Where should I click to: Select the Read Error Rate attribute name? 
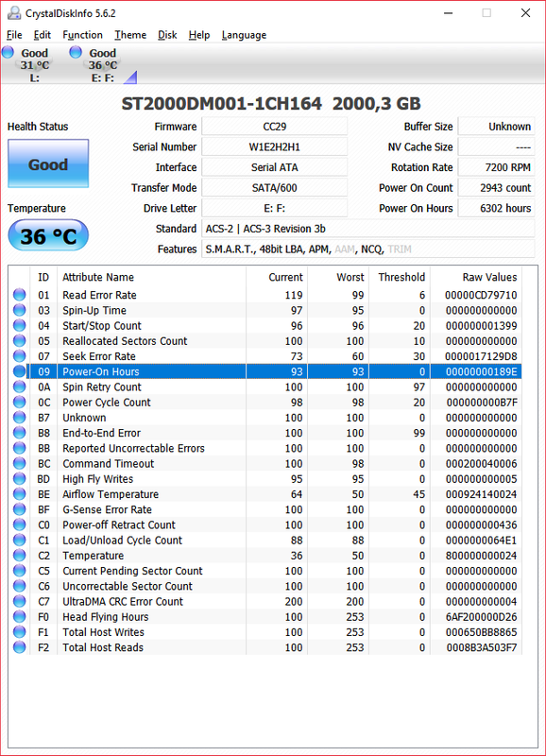pyautogui.click(x=99, y=295)
